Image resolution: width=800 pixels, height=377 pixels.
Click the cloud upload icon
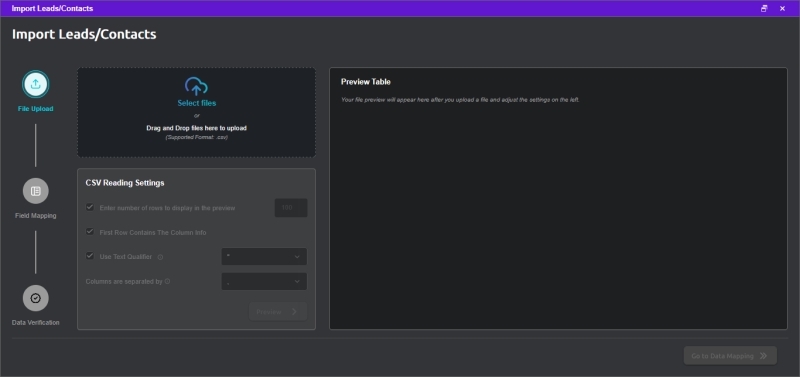(196, 86)
